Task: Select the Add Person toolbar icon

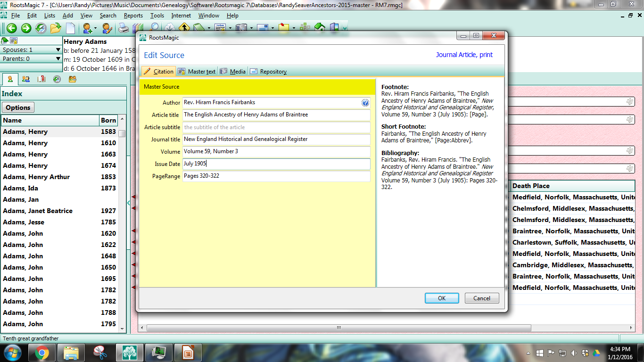Action: (87, 28)
